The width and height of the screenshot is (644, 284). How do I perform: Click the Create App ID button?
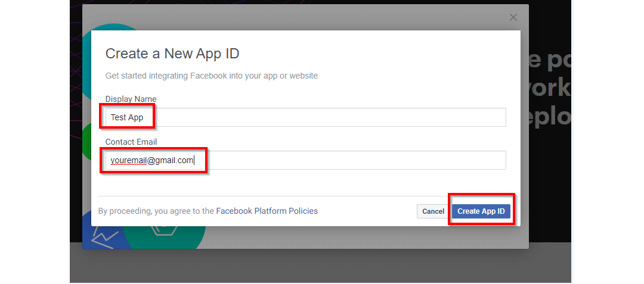(x=481, y=211)
